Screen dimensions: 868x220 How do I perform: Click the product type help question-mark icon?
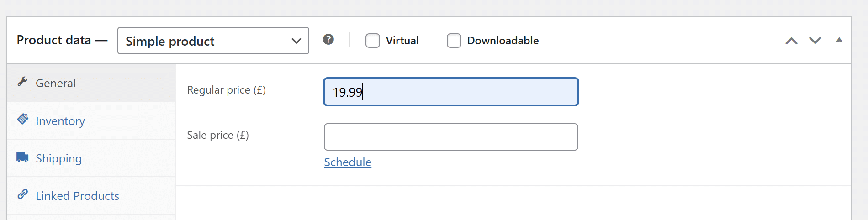(328, 40)
